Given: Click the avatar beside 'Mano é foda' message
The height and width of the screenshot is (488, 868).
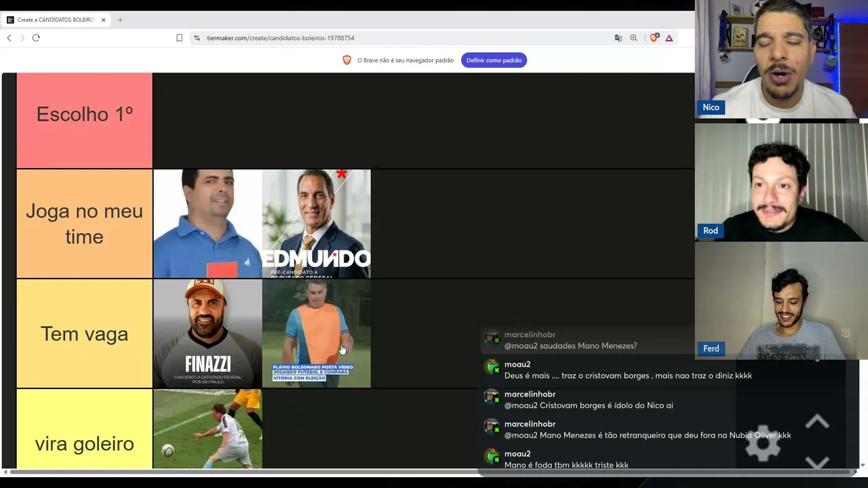Looking at the screenshot, I should pyautogui.click(x=492, y=457).
